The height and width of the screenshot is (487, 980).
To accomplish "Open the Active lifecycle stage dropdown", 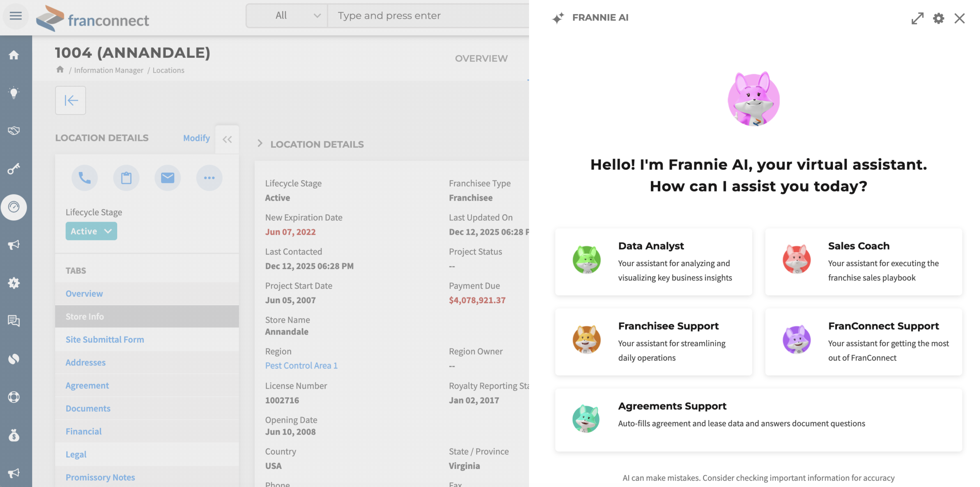I will tap(91, 231).
